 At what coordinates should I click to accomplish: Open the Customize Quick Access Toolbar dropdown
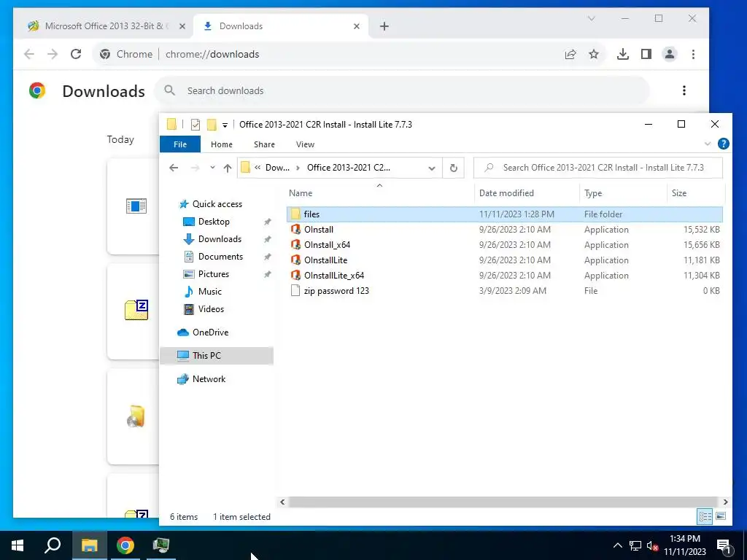(225, 125)
